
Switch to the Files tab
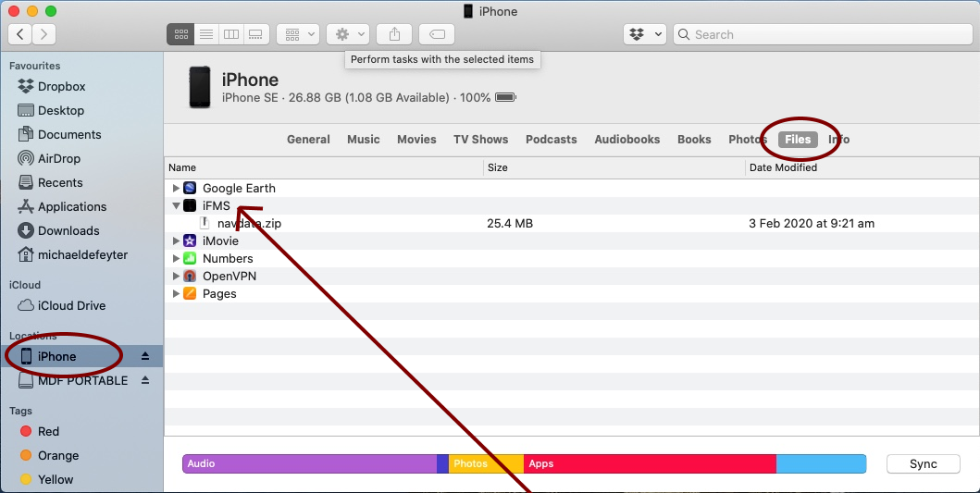[x=798, y=140]
